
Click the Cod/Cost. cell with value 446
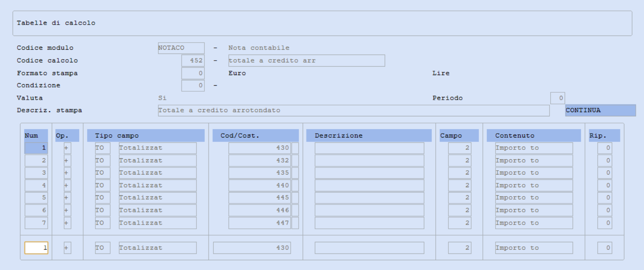click(x=259, y=210)
